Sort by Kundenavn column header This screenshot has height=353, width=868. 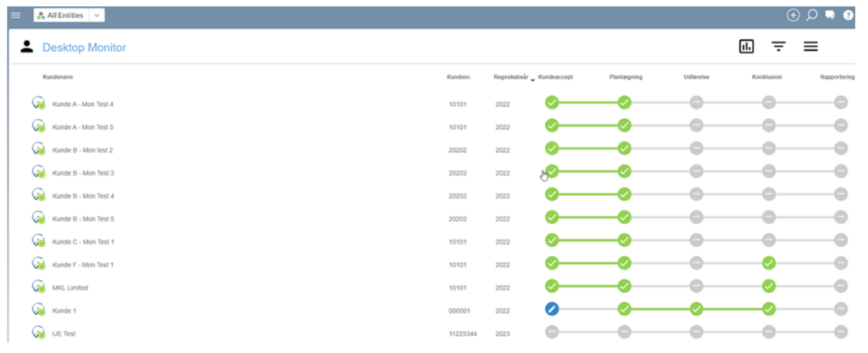pyautogui.click(x=58, y=77)
